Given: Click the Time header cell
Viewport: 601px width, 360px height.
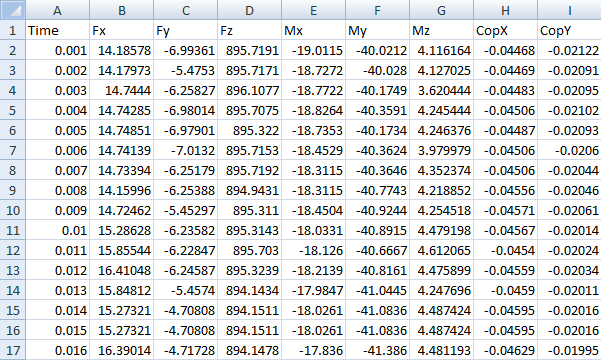Looking at the screenshot, I should [57, 30].
